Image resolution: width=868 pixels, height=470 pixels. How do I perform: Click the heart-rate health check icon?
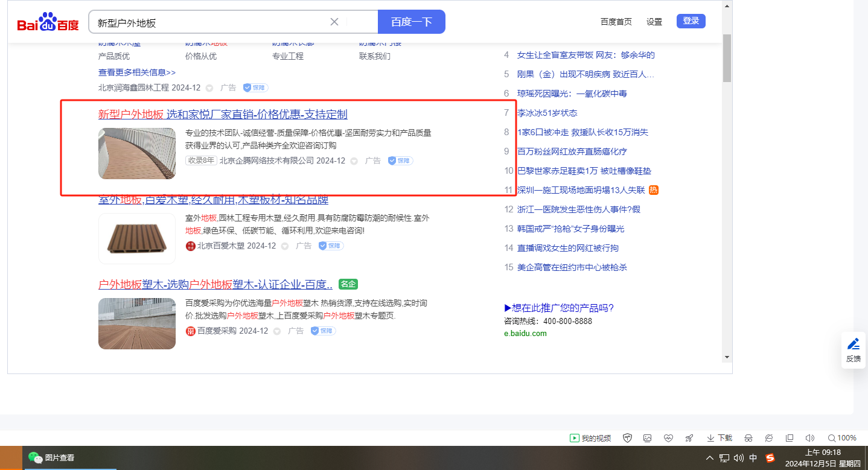click(x=668, y=438)
